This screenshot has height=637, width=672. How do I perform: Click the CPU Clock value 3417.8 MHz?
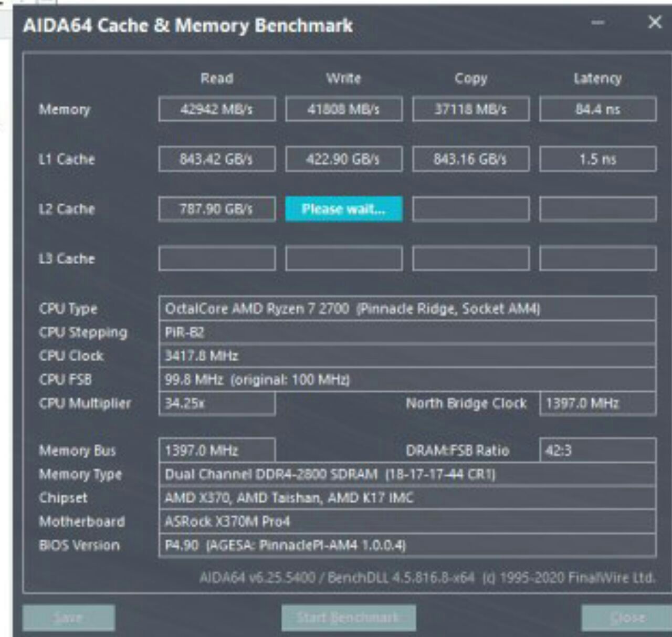[x=407, y=356]
